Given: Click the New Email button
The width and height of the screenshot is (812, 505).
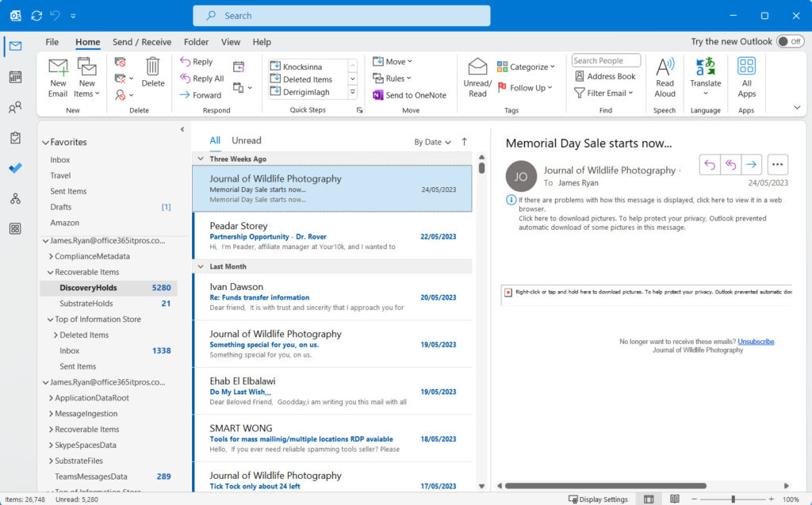Looking at the screenshot, I should [x=58, y=78].
